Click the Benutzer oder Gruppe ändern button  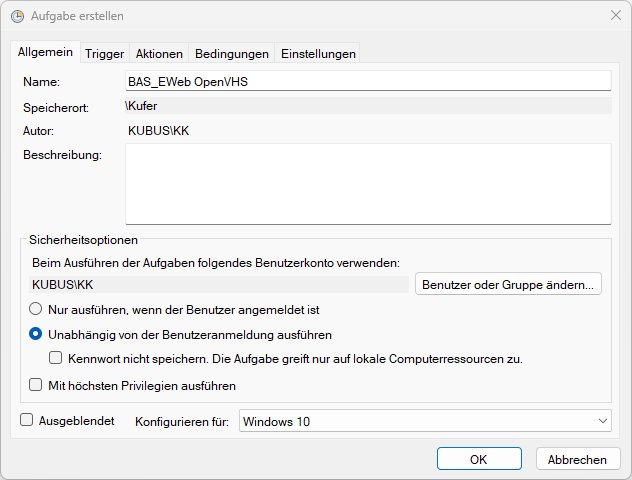point(508,285)
